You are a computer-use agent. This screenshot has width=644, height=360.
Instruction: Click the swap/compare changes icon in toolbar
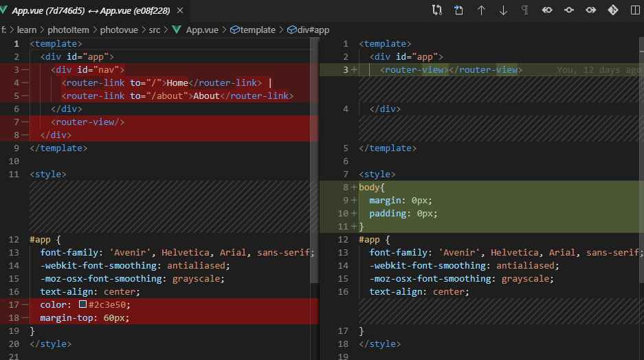tap(437, 10)
